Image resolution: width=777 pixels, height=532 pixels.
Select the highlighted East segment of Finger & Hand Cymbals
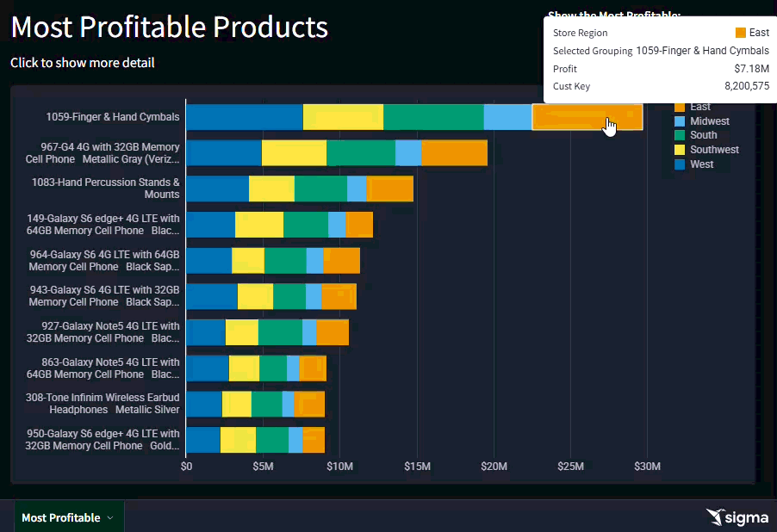point(587,117)
